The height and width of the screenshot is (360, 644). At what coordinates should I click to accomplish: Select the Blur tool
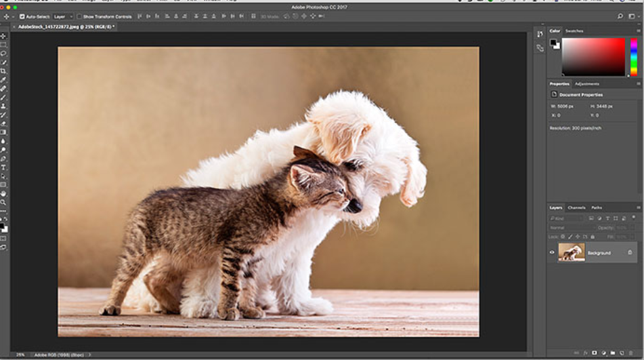click(3, 141)
